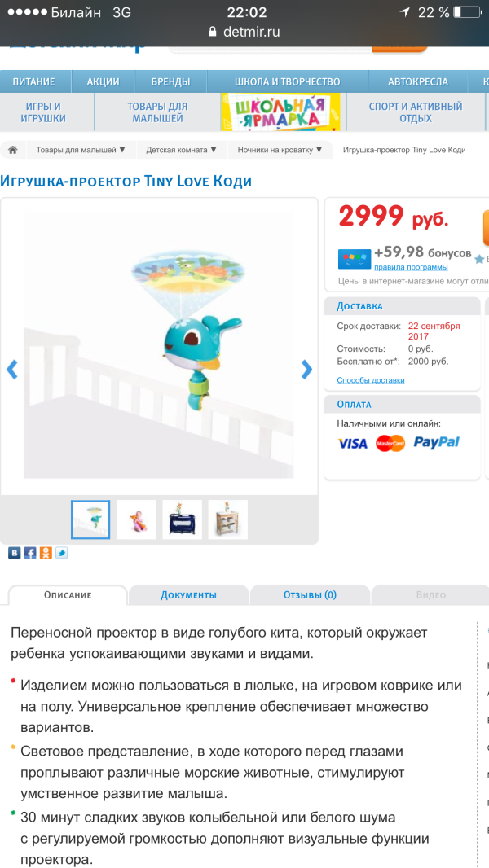This screenshot has height=868, width=489.
Task: Share product on Odnoklassniki icon
Action: click(46, 552)
